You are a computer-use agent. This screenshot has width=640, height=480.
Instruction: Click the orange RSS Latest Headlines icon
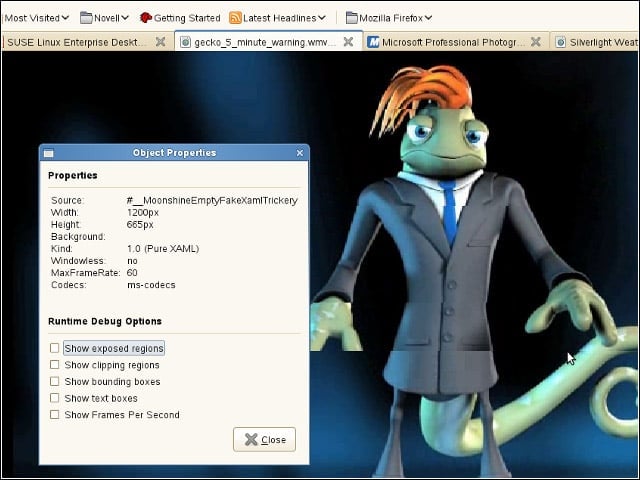[x=235, y=18]
